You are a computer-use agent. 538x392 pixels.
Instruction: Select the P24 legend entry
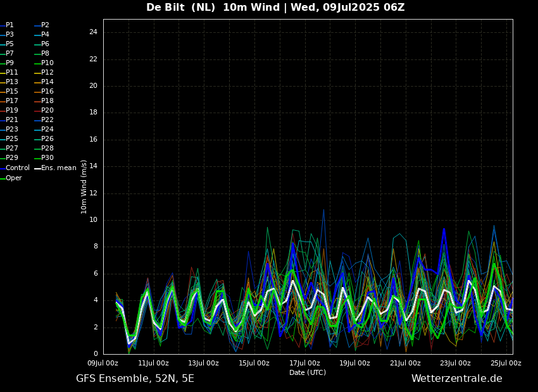[47, 130]
